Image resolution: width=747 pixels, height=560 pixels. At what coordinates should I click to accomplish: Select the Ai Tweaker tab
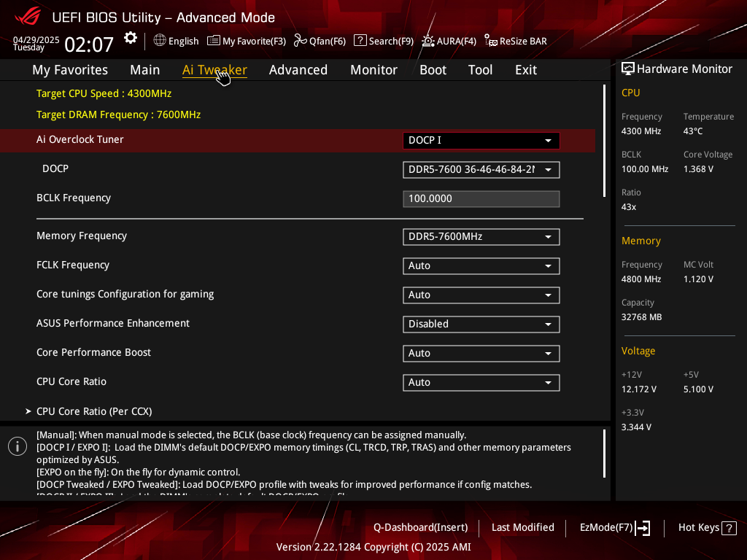(x=214, y=70)
